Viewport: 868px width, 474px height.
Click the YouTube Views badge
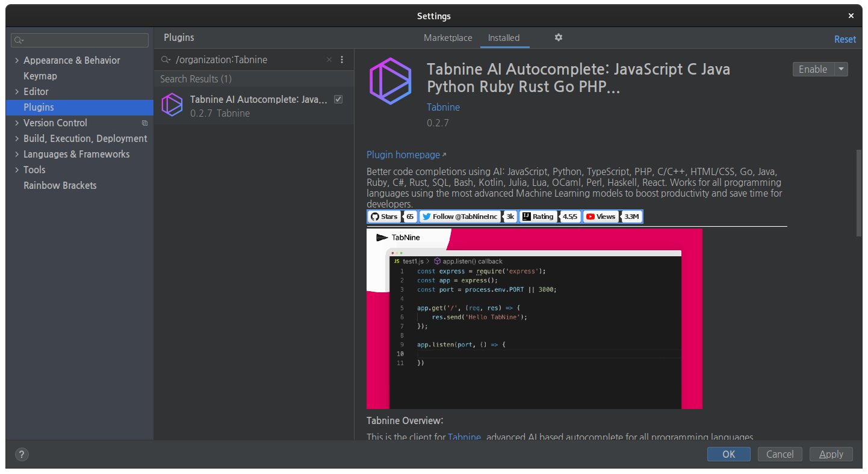coord(613,217)
